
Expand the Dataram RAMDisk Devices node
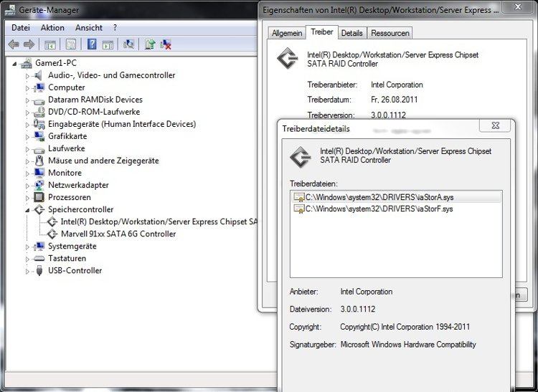tap(27, 100)
